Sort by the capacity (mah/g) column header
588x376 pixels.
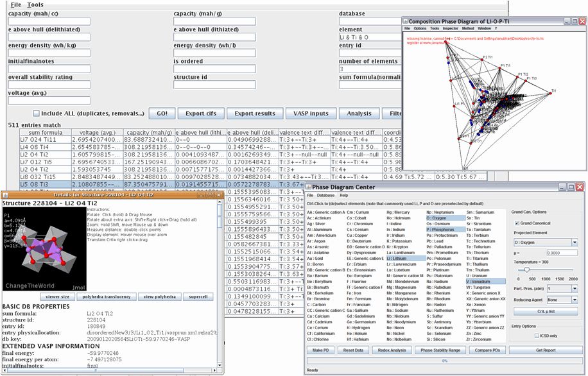tap(150, 132)
